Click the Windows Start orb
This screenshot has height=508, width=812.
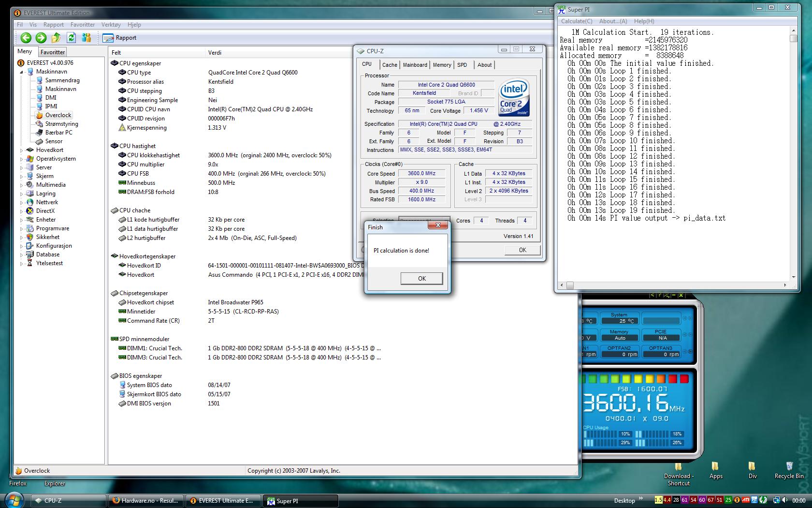pyautogui.click(x=14, y=500)
